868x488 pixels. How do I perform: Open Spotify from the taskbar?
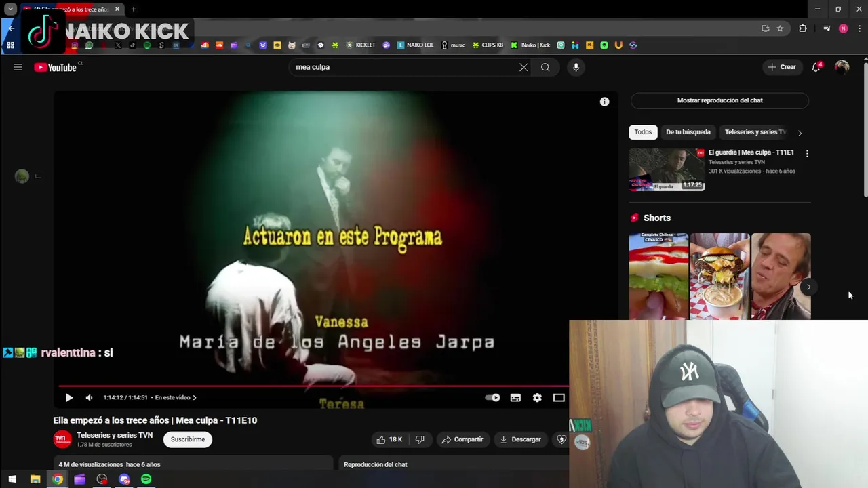146,479
